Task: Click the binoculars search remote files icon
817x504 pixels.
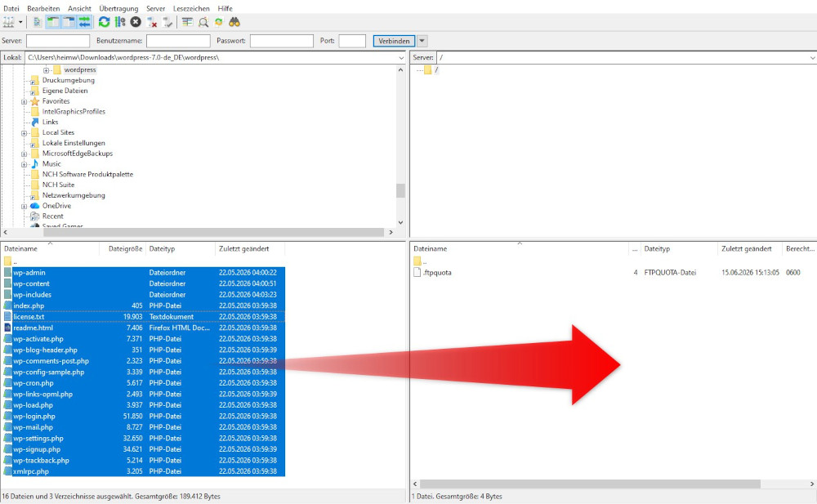Action: click(234, 22)
